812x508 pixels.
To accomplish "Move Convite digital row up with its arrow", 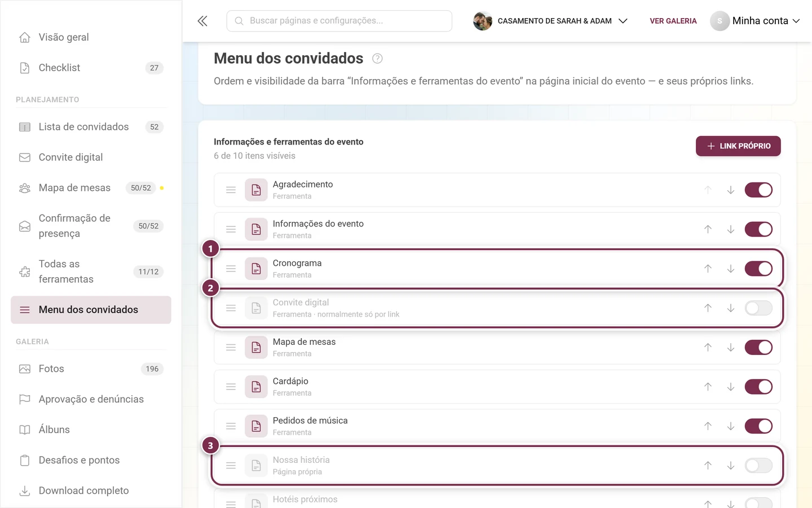I will (x=708, y=308).
